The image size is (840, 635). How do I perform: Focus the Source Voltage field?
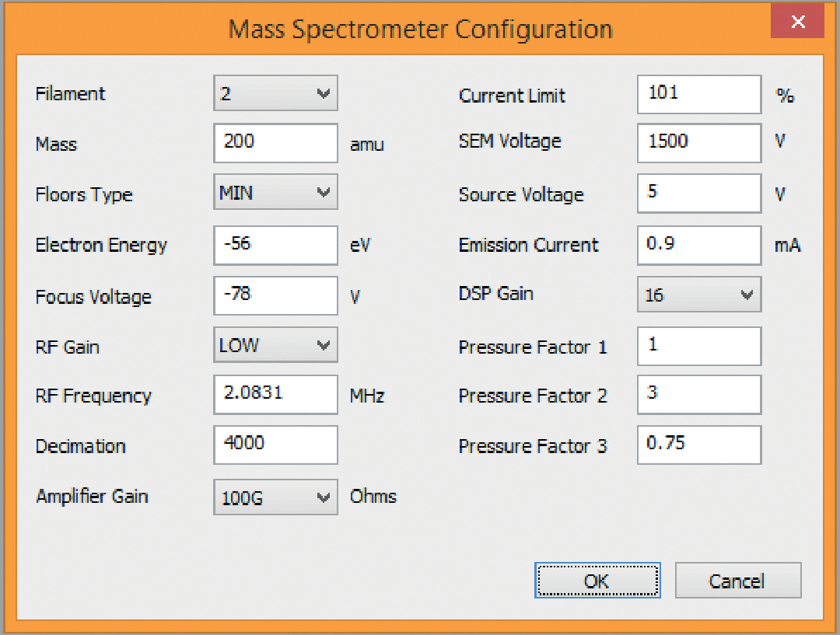click(698, 193)
